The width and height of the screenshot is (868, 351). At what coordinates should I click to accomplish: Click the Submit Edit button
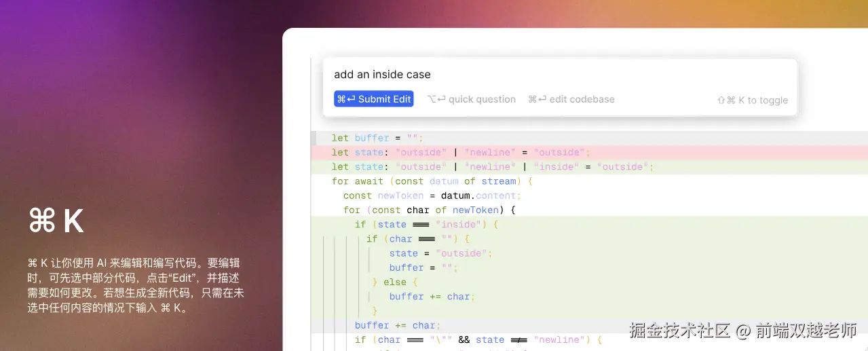(374, 99)
